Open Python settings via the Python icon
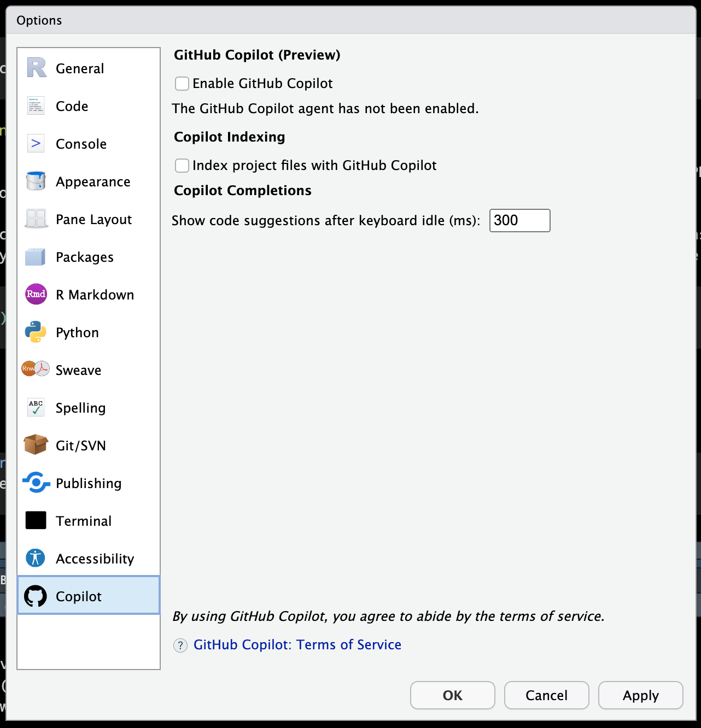 point(35,332)
